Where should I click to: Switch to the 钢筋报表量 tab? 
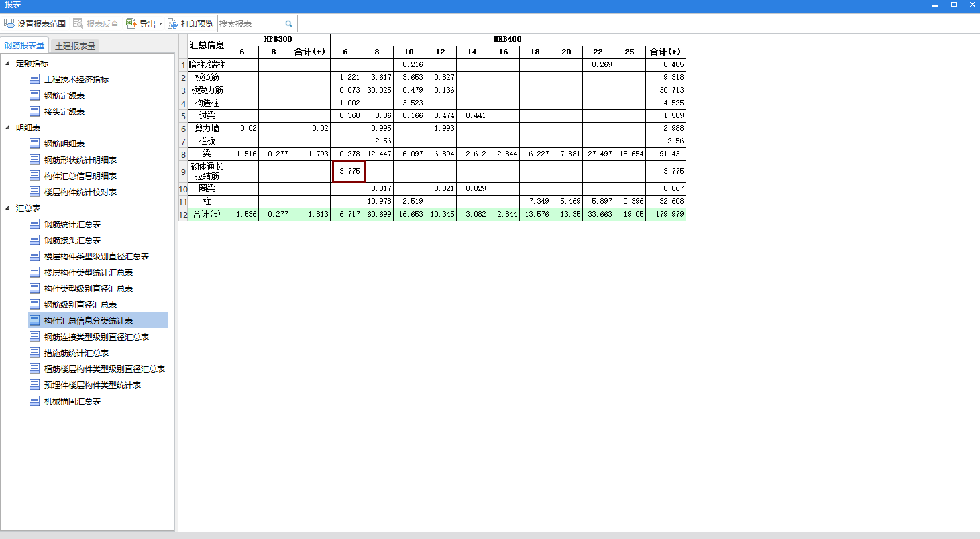24,46
